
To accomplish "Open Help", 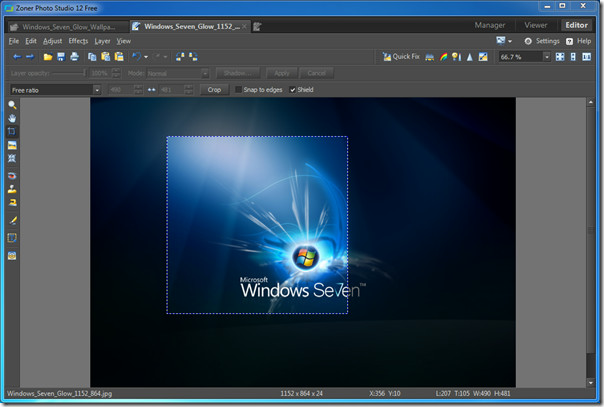I will 579,41.
